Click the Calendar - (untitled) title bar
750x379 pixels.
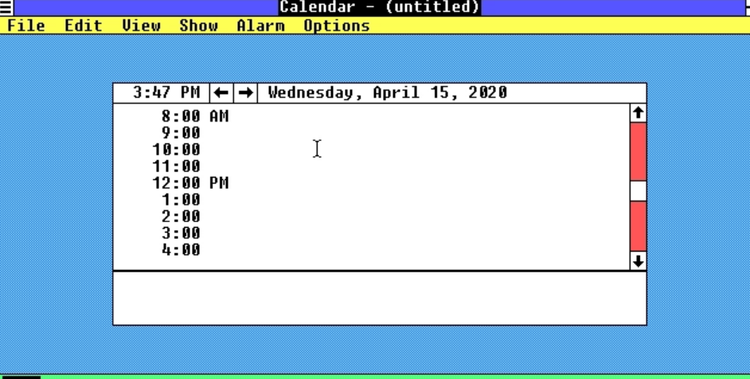tap(379, 7)
